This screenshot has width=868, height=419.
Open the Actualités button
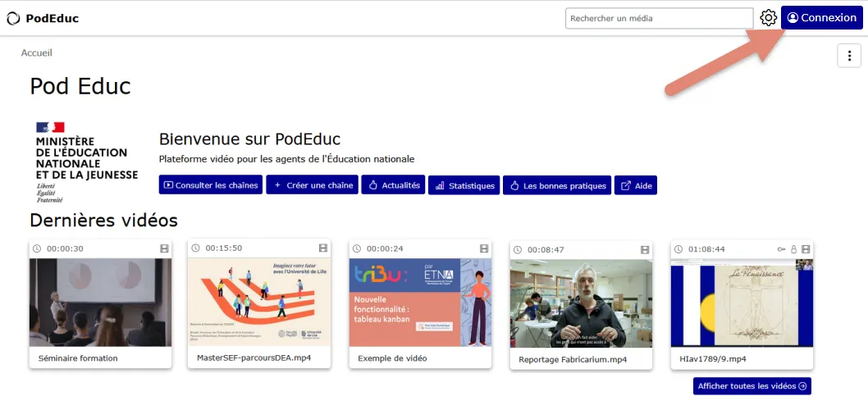[x=393, y=184]
